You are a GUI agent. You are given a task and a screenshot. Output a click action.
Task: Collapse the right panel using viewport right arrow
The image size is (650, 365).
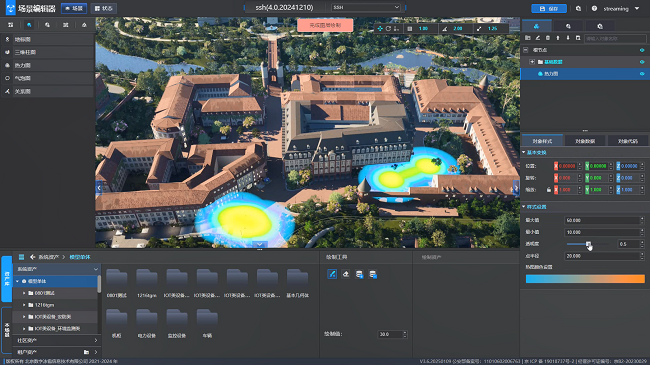[516, 188]
